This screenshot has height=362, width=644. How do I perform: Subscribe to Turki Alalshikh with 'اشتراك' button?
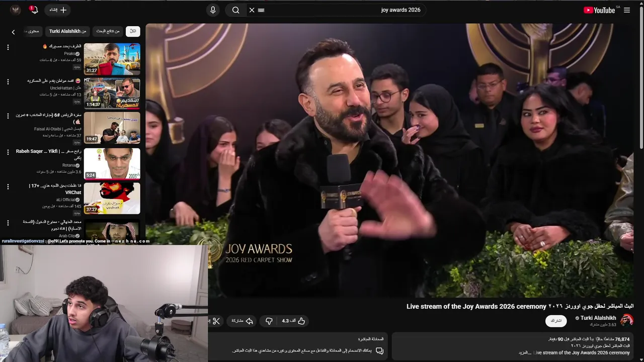(556, 321)
